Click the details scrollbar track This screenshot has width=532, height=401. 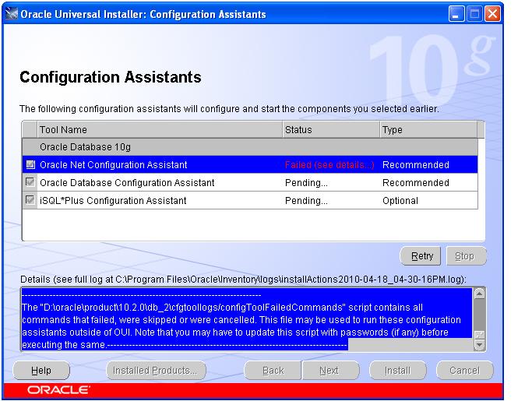tap(479, 315)
